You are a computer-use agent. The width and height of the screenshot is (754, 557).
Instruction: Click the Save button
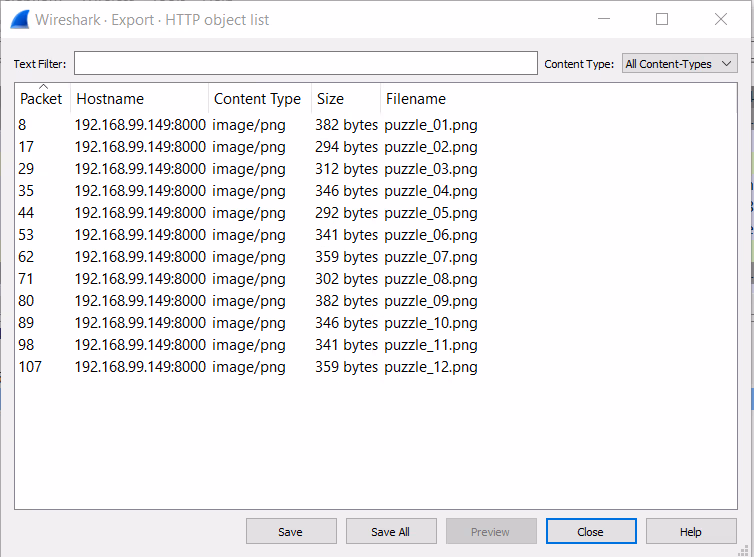click(x=291, y=532)
